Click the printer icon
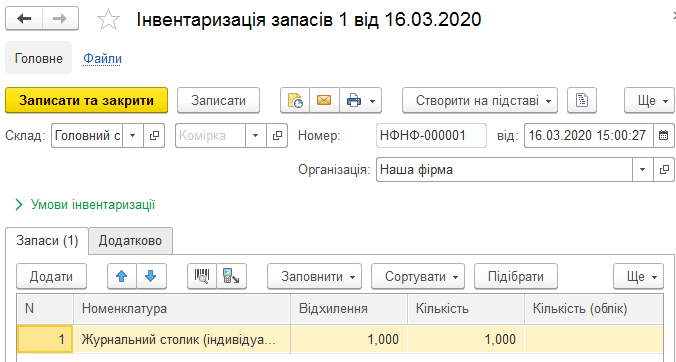The height and width of the screenshot is (362, 676). 354,100
